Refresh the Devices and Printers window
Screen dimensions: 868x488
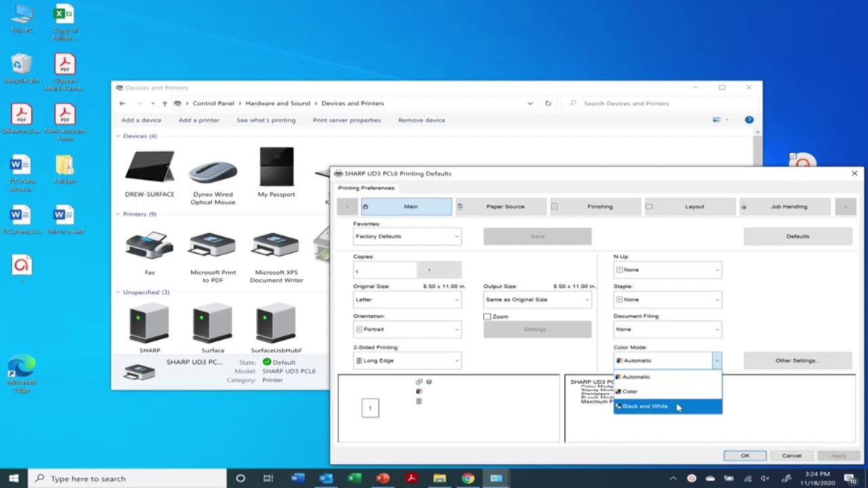(548, 104)
